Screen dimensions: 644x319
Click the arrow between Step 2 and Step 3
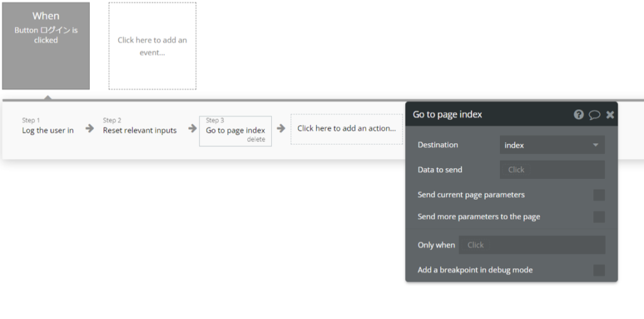(192, 128)
